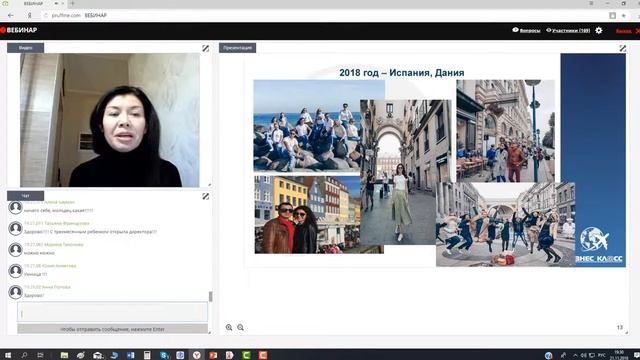The height and width of the screenshot is (360, 640).
Task: Click the red Выход exit link
Action: (x=623, y=31)
